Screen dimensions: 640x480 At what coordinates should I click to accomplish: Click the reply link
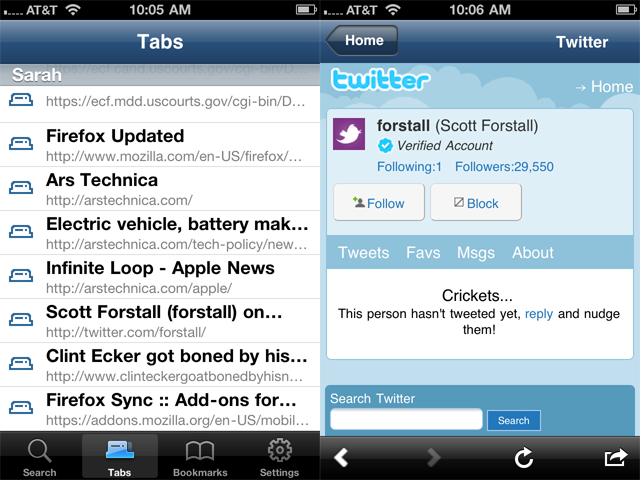(x=538, y=313)
